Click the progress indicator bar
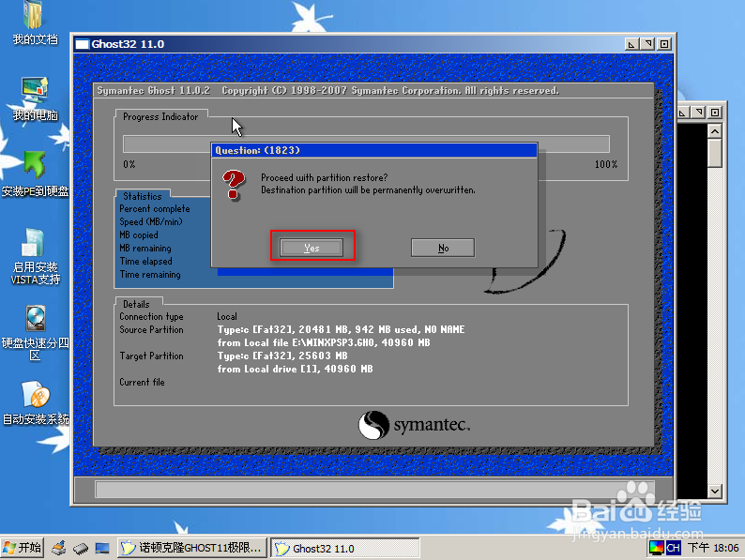The image size is (745, 560). 366,144
